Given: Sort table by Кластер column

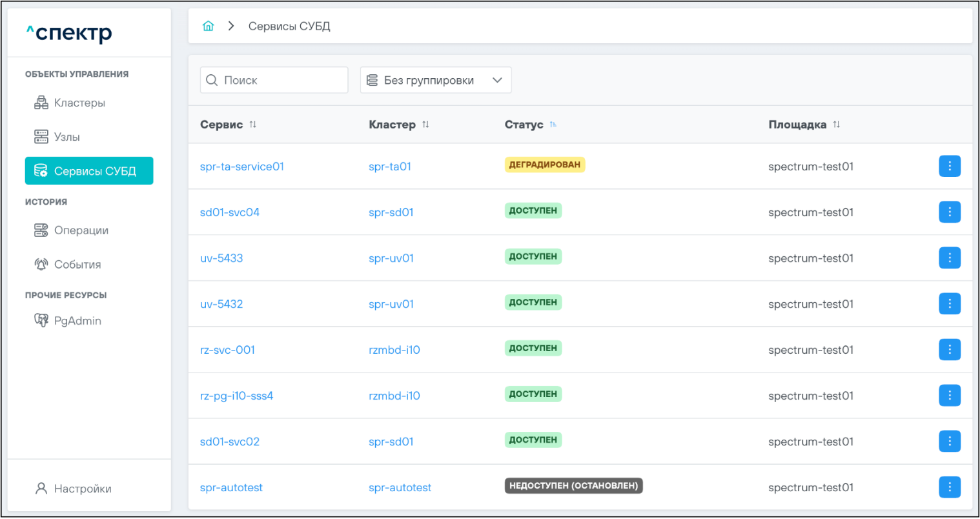Looking at the screenshot, I should coord(425,125).
